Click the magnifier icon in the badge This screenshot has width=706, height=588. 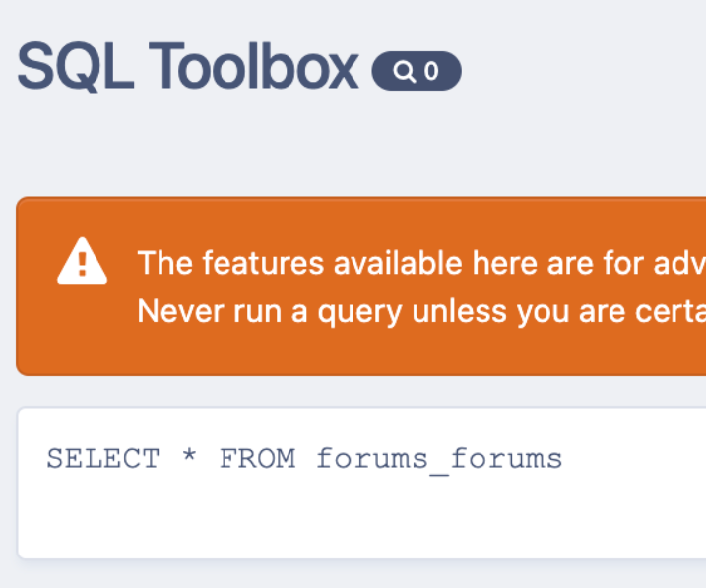(x=404, y=71)
